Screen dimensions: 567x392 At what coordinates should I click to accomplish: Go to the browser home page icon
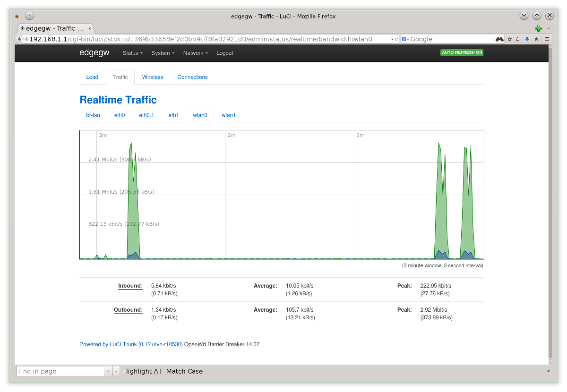[x=537, y=39]
